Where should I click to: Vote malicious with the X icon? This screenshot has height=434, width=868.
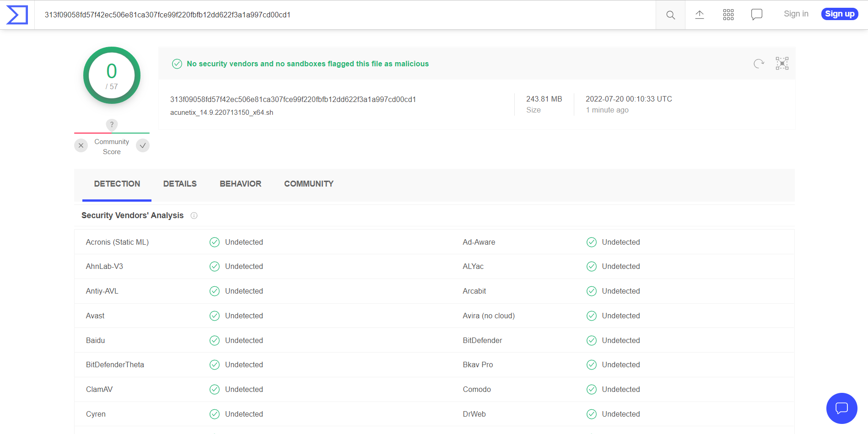coord(81,145)
